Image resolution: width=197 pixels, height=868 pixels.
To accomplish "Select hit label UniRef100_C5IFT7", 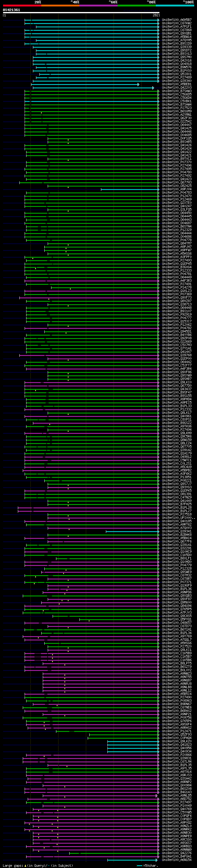I will (x=177, y=365).
